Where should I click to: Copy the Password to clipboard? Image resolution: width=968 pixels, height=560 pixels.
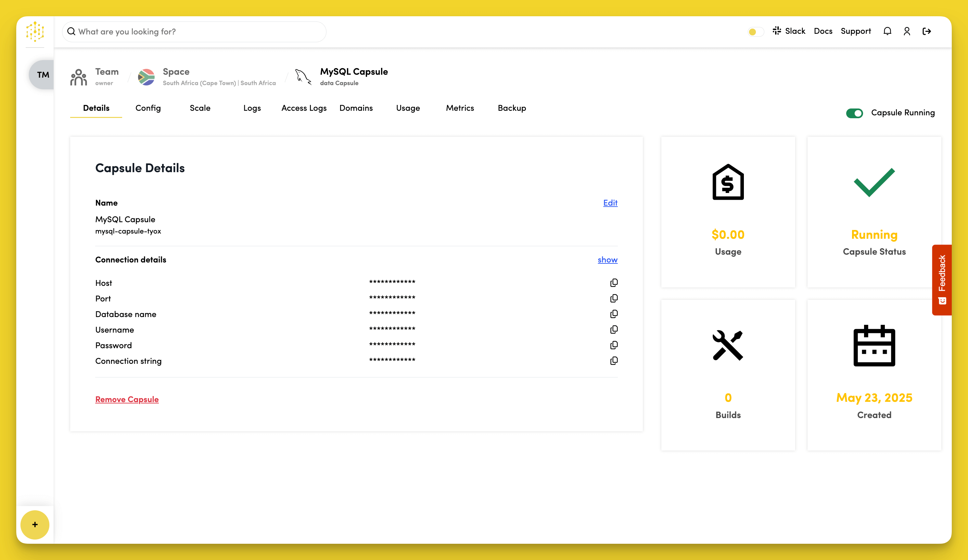614,345
